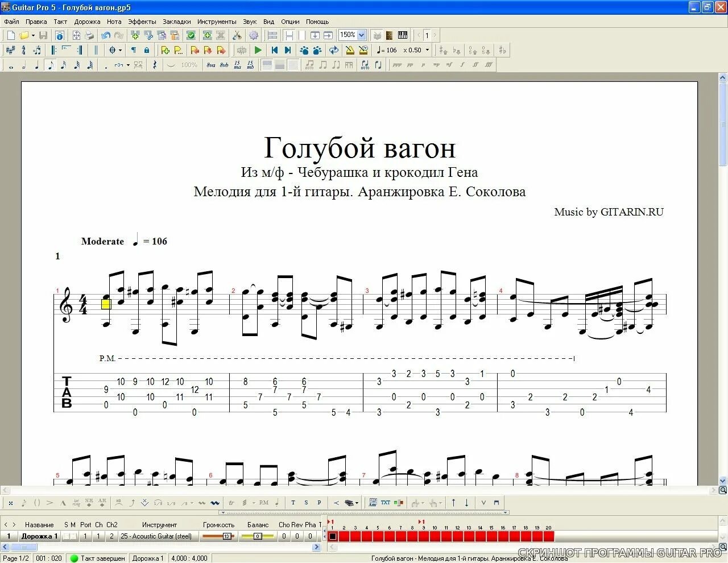
Task: Open the wah pedal effect dropdown
Action: pos(357,503)
